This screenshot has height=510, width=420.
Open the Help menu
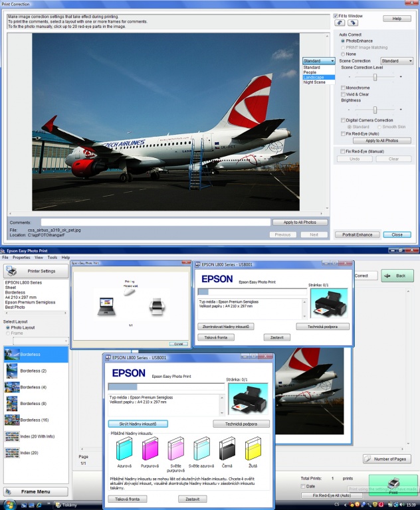[65, 257]
